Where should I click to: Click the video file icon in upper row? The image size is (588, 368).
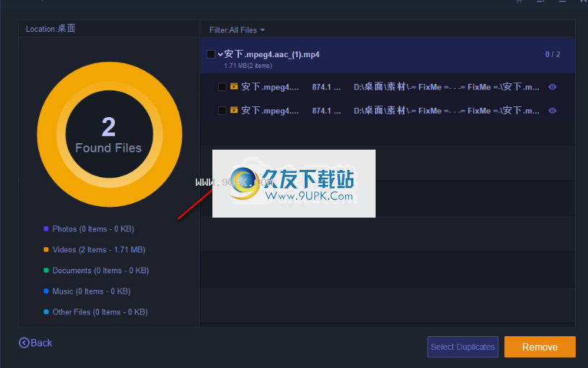234,86
